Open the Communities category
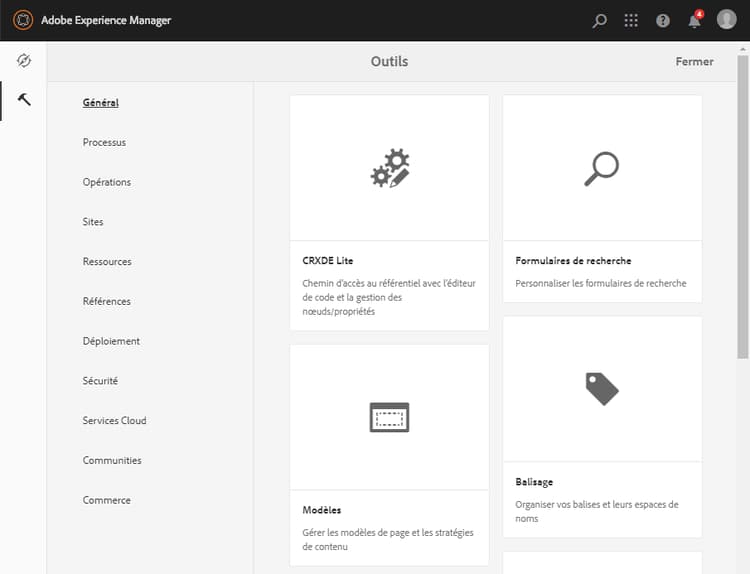The image size is (750, 574). coord(112,460)
